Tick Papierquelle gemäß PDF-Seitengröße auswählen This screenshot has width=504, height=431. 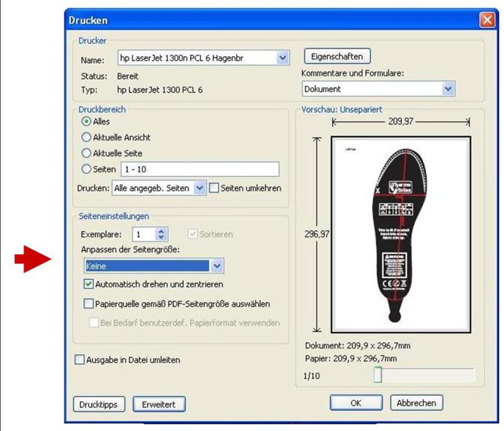[x=89, y=304]
